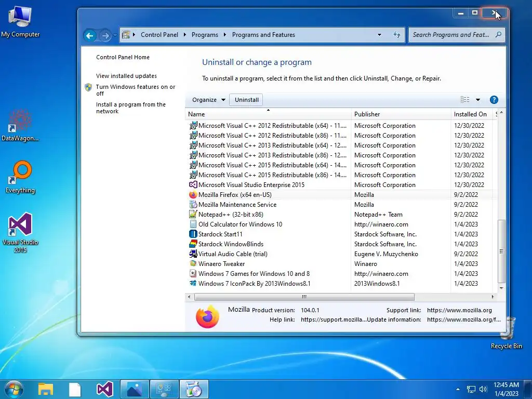Click the Stardock WindowBlinds icon
The height and width of the screenshot is (399, 532).
pyautogui.click(x=193, y=244)
